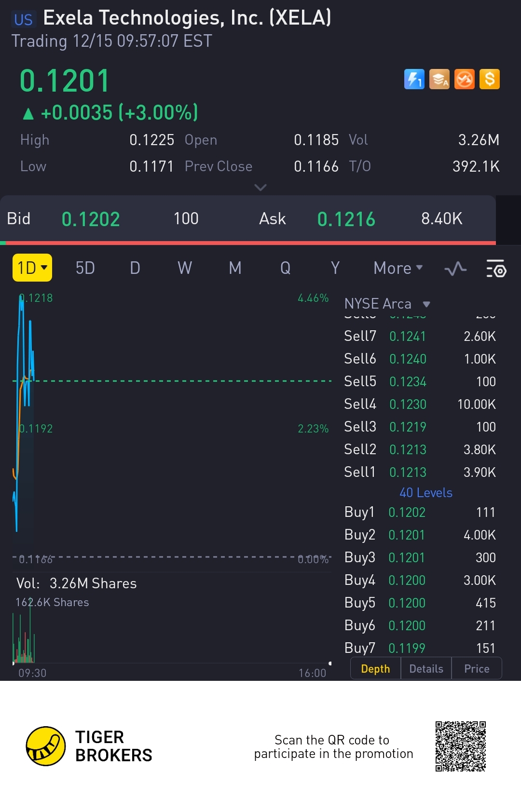Tap the Tiger Brokers logo
Screen dimensions: 521x812
[89, 746]
